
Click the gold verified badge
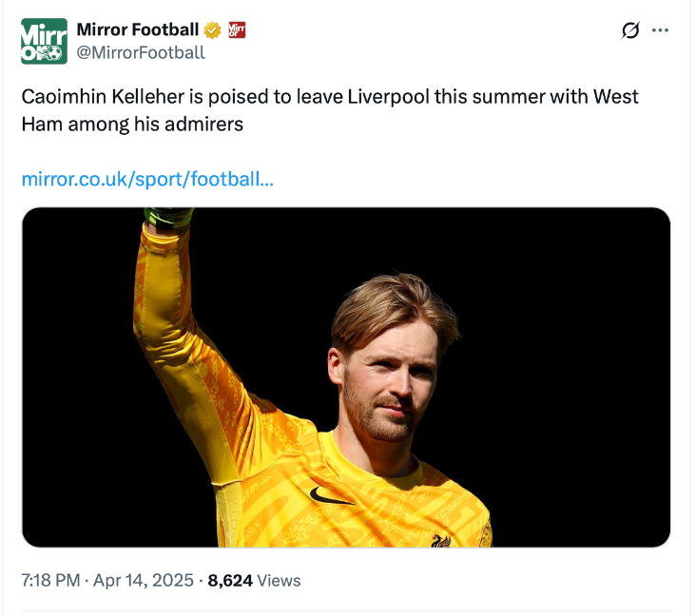click(213, 30)
